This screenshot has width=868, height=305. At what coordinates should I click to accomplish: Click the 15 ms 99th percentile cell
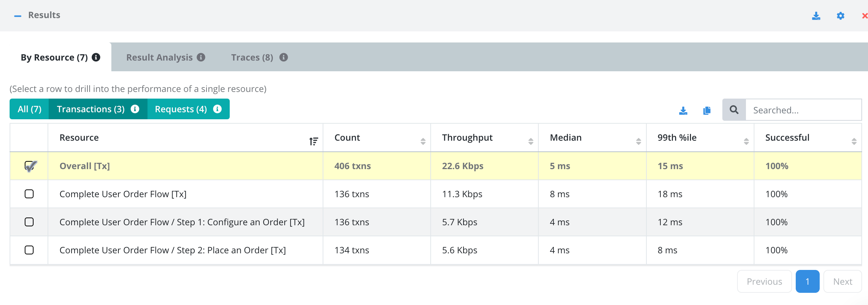pyautogui.click(x=700, y=166)
